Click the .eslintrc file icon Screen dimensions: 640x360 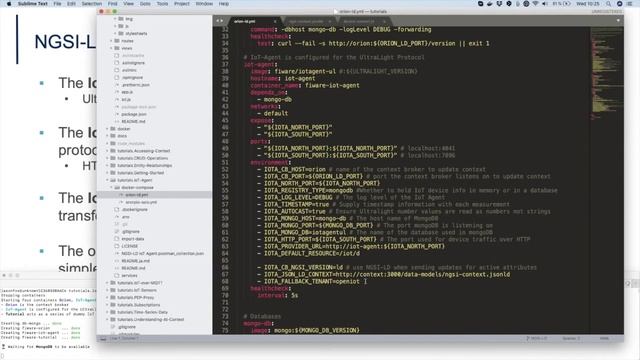pyautogui.click(x=117, y=70)
